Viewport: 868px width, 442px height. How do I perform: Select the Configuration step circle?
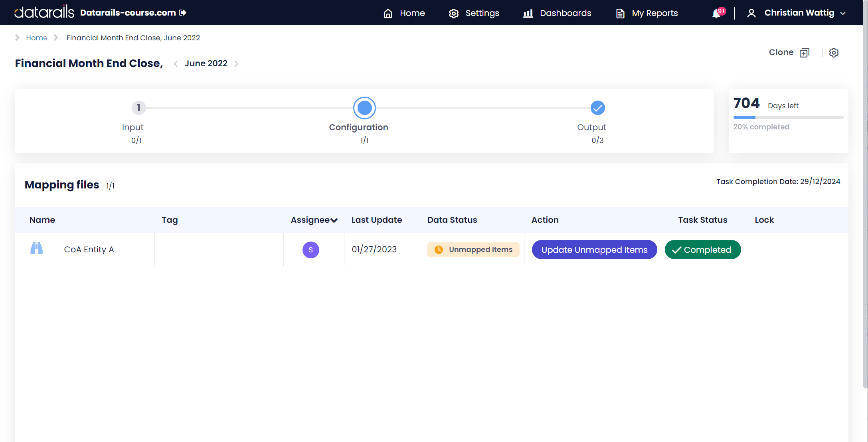pyautogui.click(x=364, y=108)
